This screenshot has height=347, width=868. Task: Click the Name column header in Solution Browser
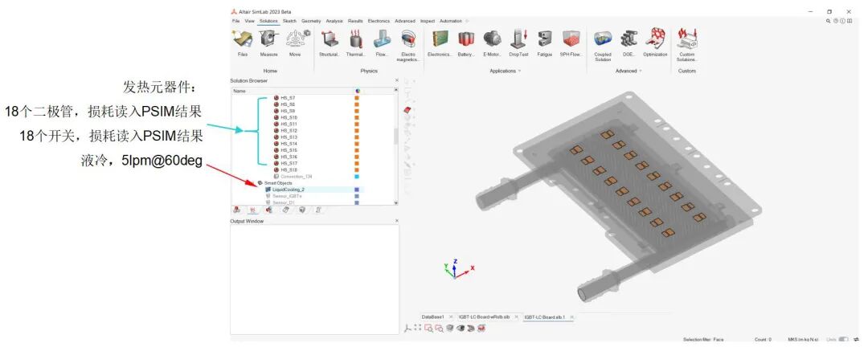point(239,91)
